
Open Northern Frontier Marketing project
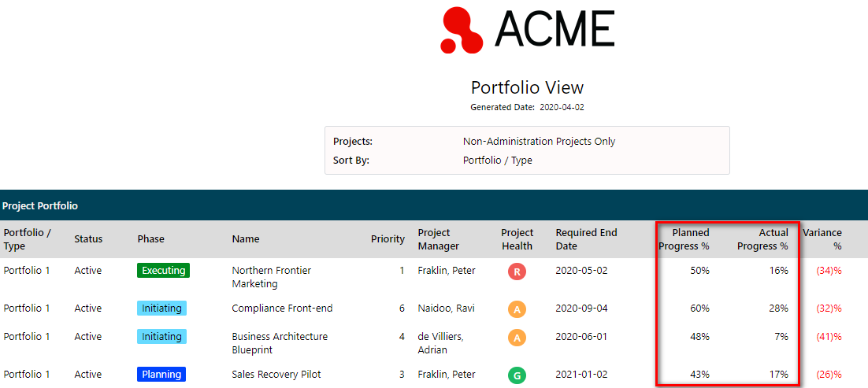[271, 277]
